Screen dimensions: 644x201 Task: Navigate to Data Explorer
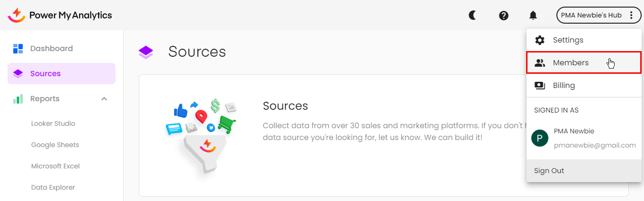tap(53, 187)
